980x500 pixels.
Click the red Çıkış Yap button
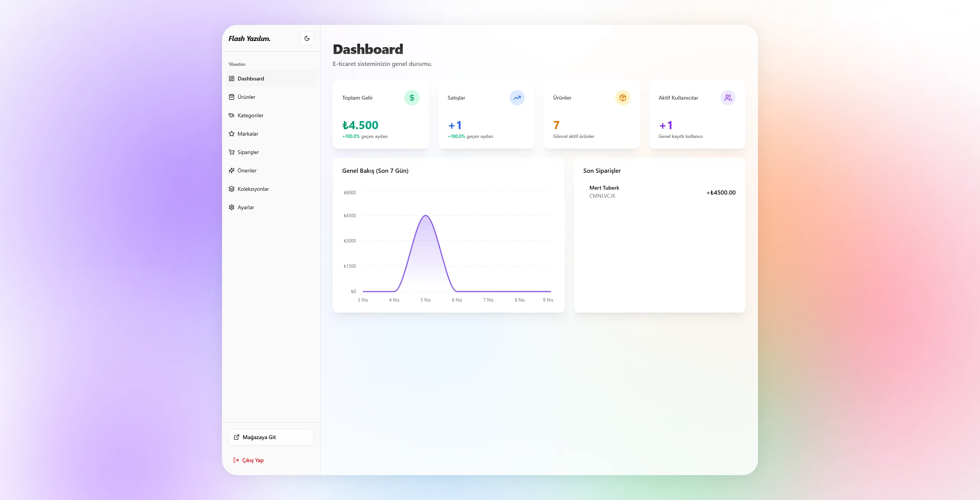248,460
